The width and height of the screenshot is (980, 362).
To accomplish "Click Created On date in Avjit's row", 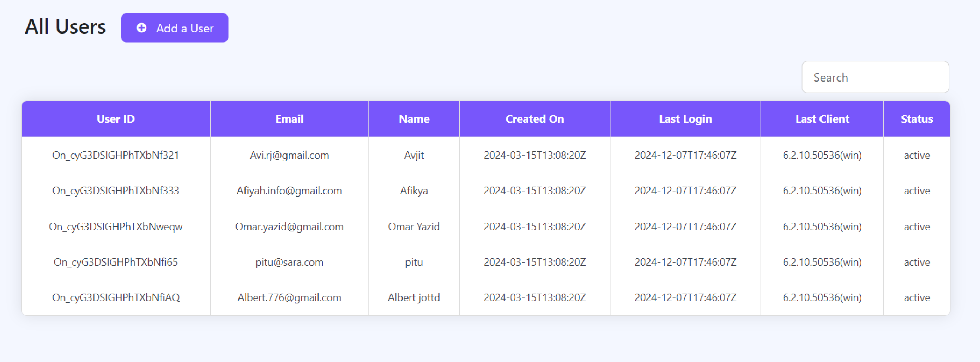I will tap(534, 155).
